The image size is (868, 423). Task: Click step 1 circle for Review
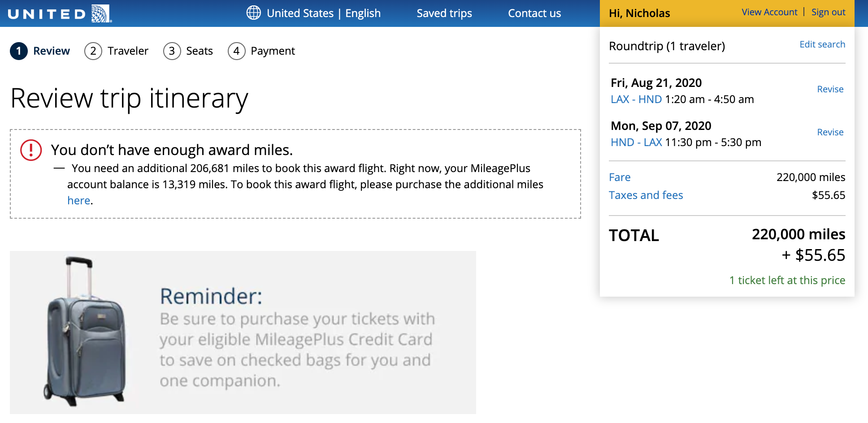pos(19,51)
